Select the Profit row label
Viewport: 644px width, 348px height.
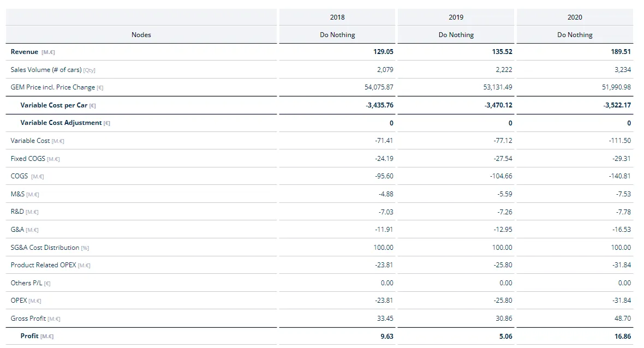click(x=29, y=335)
